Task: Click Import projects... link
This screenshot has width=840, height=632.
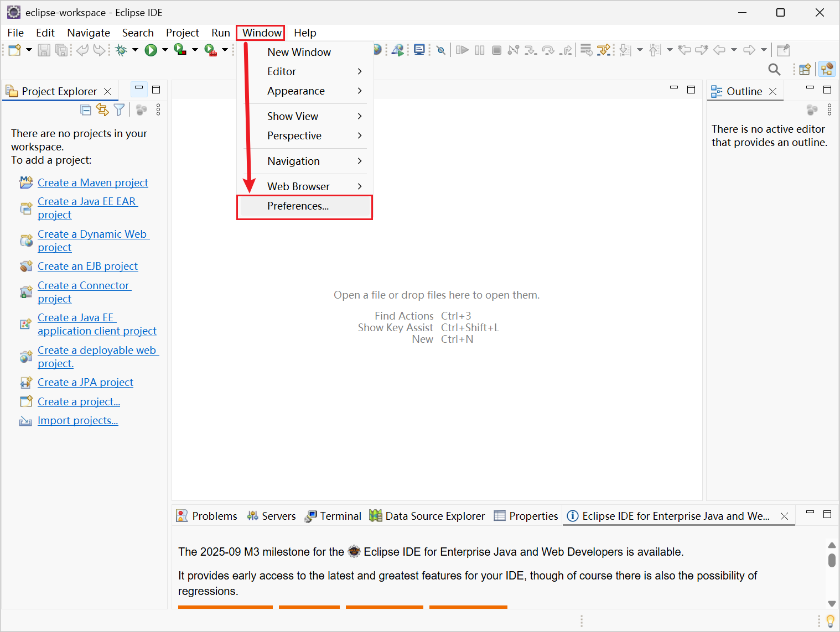Action: click(78, 420)
